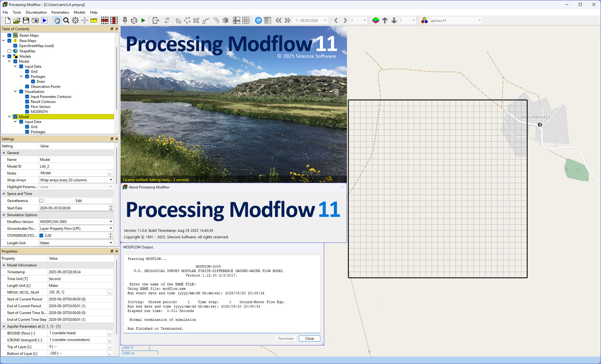601x364 pixels.
Task: Click the crosshair tool icon
Action: coord(85,20)
